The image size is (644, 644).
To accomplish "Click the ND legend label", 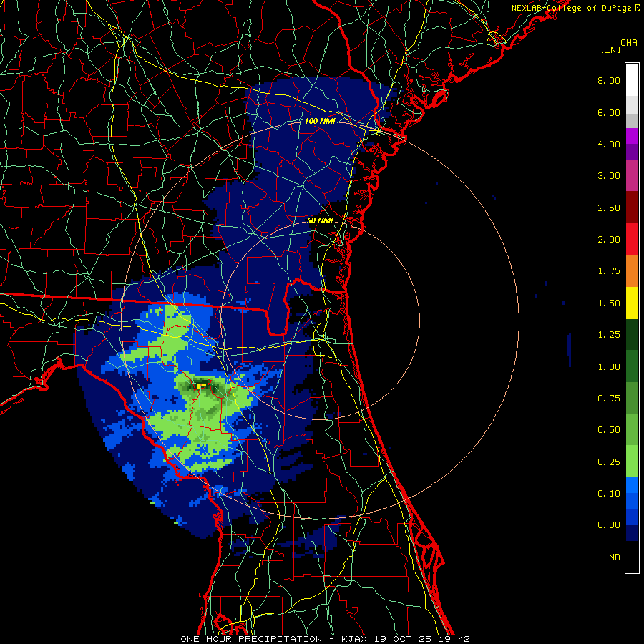I will pyautogui.click(x=615, y=557).
